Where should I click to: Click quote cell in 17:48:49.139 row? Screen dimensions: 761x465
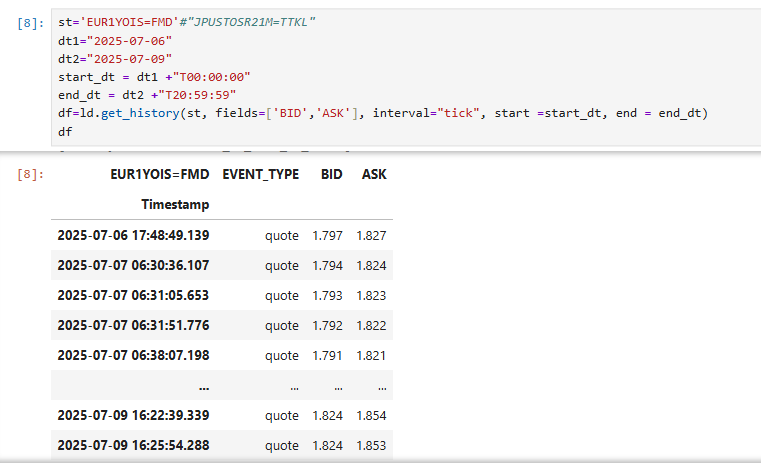tap(281, 236)
